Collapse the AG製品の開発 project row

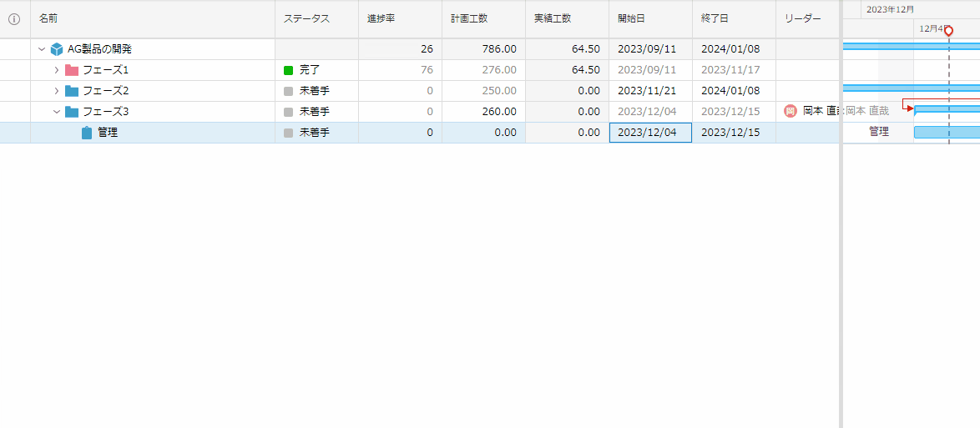tap(42, 49)
